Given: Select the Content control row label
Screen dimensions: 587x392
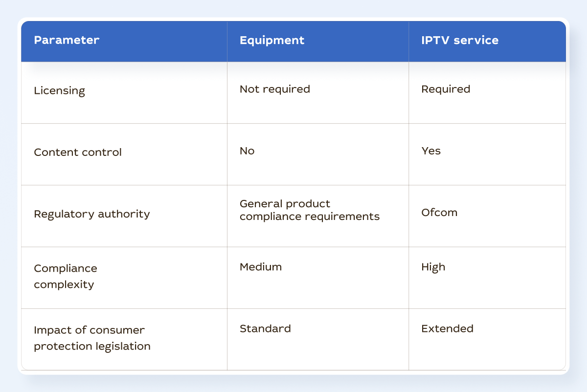Looking at the screenshot, I should [78, 152].
